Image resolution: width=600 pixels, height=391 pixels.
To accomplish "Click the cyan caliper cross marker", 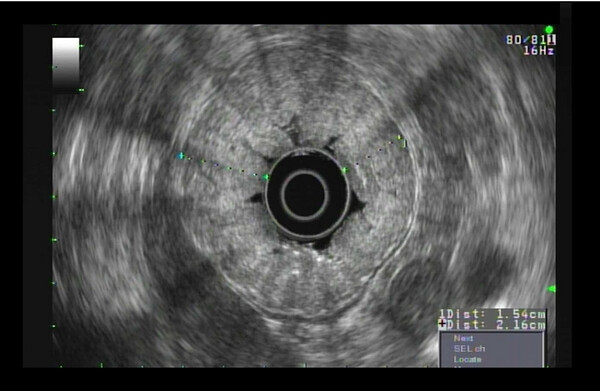I will click(181, 155).
